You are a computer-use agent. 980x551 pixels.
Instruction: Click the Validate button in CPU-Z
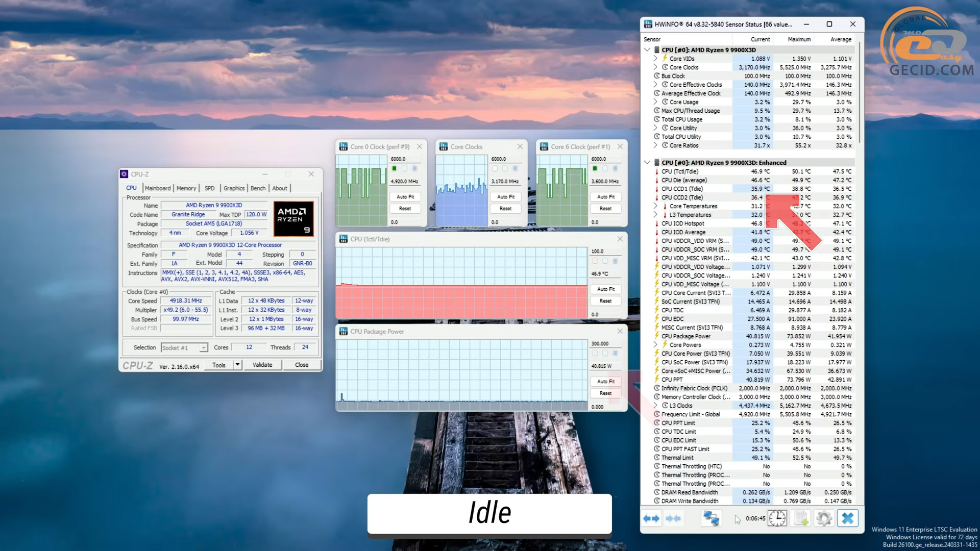[262, 365]
